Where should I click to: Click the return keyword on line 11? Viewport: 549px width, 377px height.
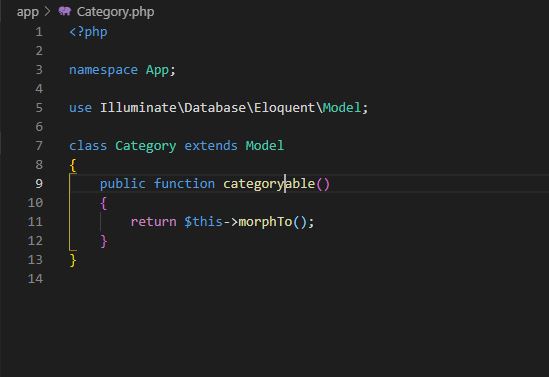(x=154, y=222)
